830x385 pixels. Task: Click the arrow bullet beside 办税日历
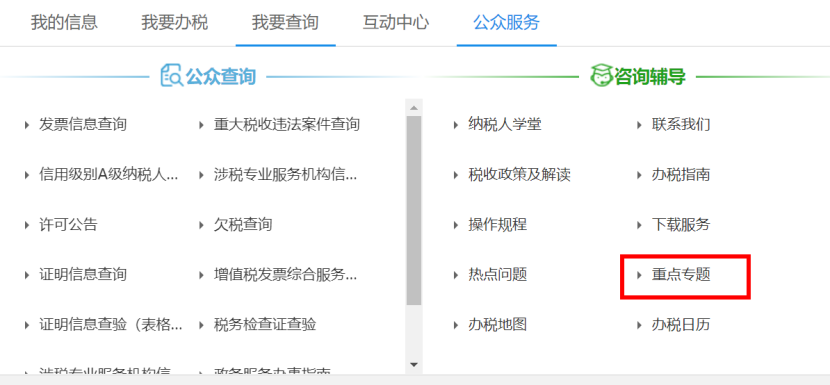click(x=639, y=325)
